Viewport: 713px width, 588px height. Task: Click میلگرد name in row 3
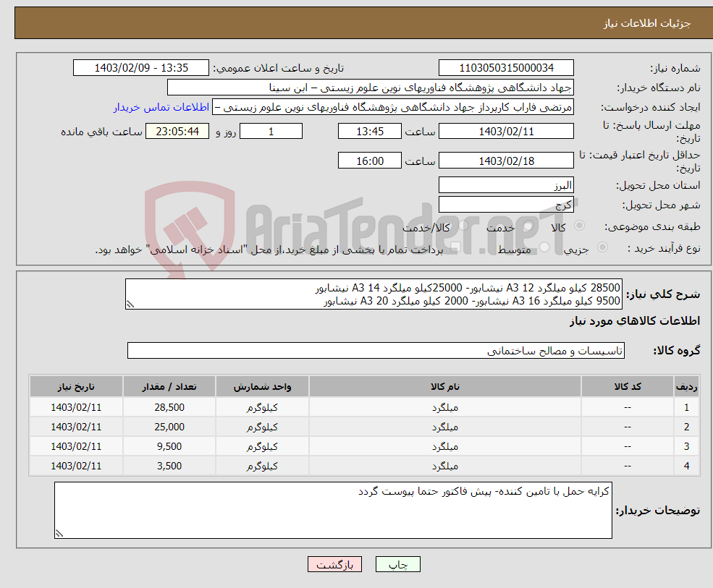click(x=445, y=447)
